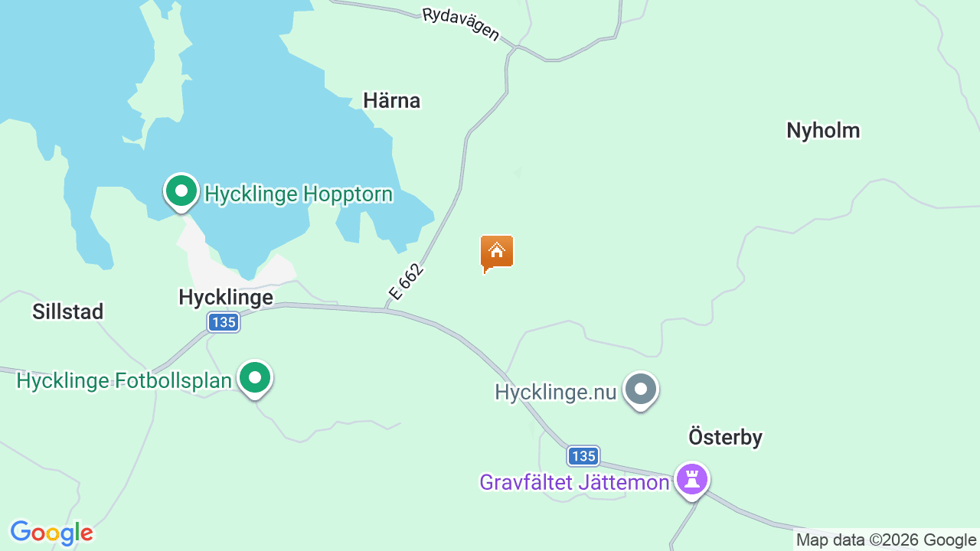Image resolution: width=980 pixels, height=551 pixels.
Task: Click the Österby place name
Action: tap(725, 437)
